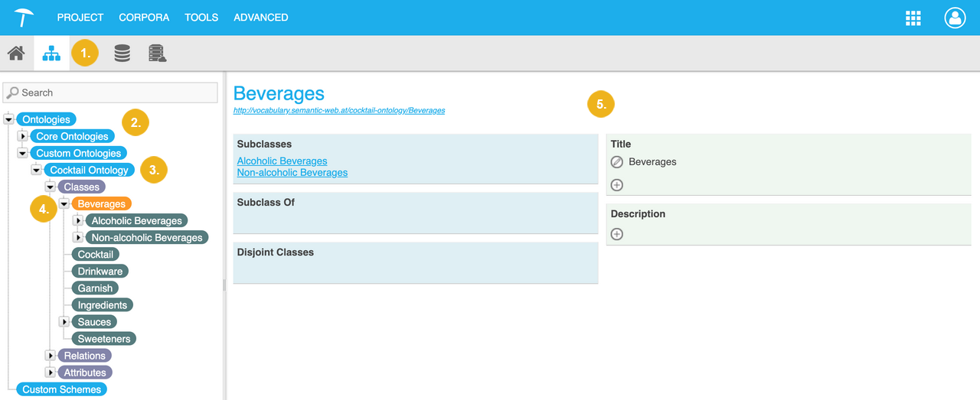The image size is (980, 400).
Task: Click the database stack icon
Action: click(122, 54)
